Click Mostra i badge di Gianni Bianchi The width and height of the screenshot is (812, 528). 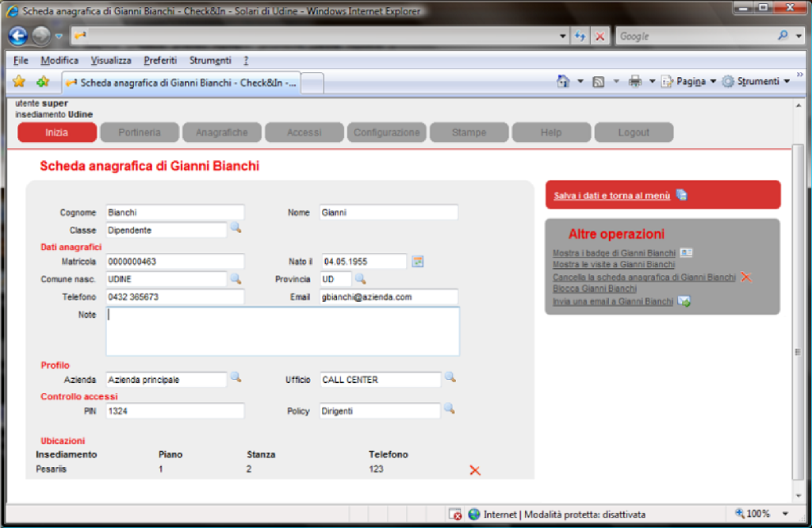615,253
